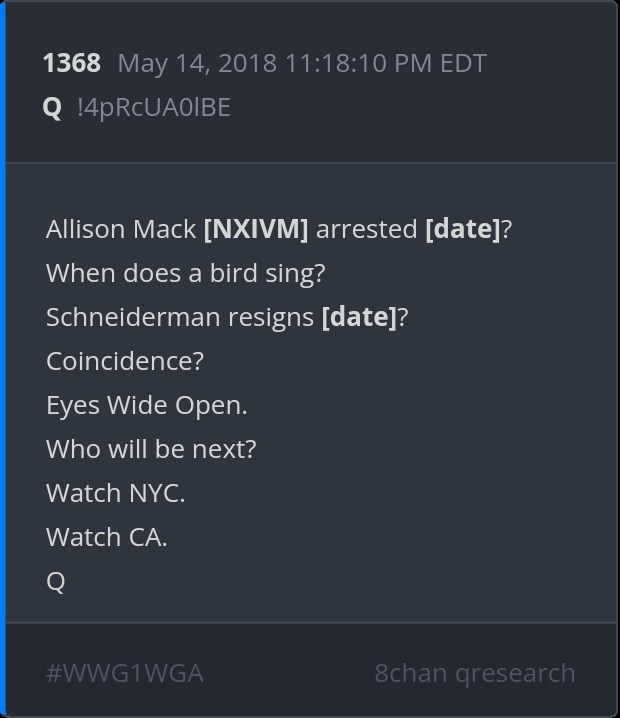Viewport: 620px width, 718px height.
Task: Click the word arrested in first line
Action: point(366,229)
